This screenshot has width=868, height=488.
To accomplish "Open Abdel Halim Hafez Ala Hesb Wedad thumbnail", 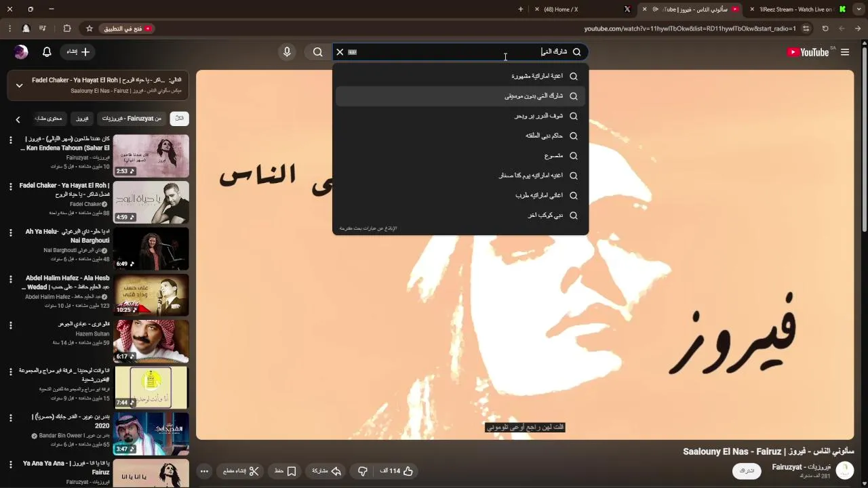I will click(x=151, y=295).
